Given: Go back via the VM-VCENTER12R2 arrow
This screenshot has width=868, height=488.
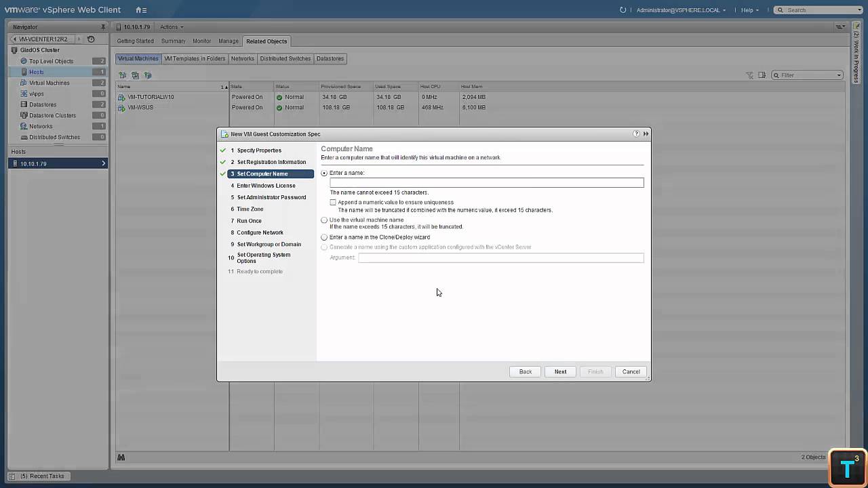Looking at the screenshot, I should point(15,39).
